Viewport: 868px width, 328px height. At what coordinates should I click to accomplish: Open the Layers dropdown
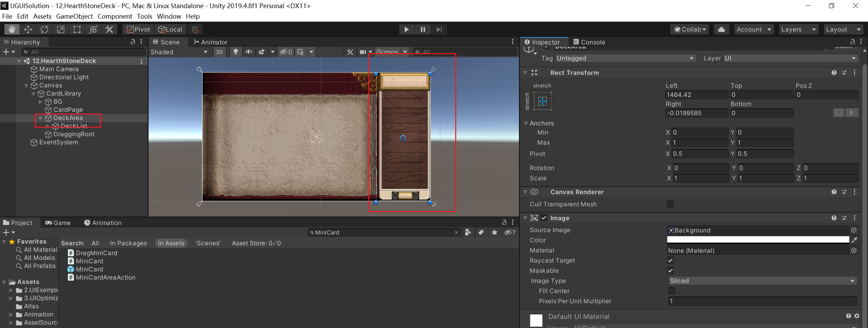(x=798, y=29)
